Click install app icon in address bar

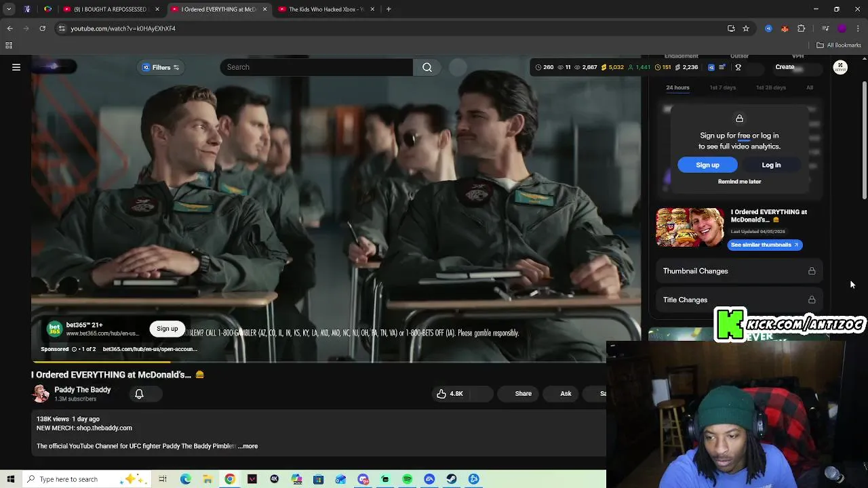tap(731, 28)
